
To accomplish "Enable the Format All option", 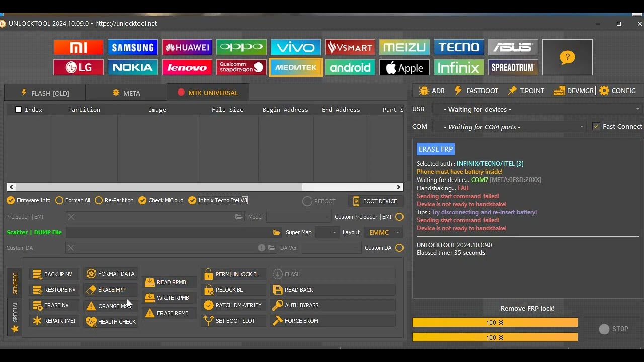I will tap(73, 200).
